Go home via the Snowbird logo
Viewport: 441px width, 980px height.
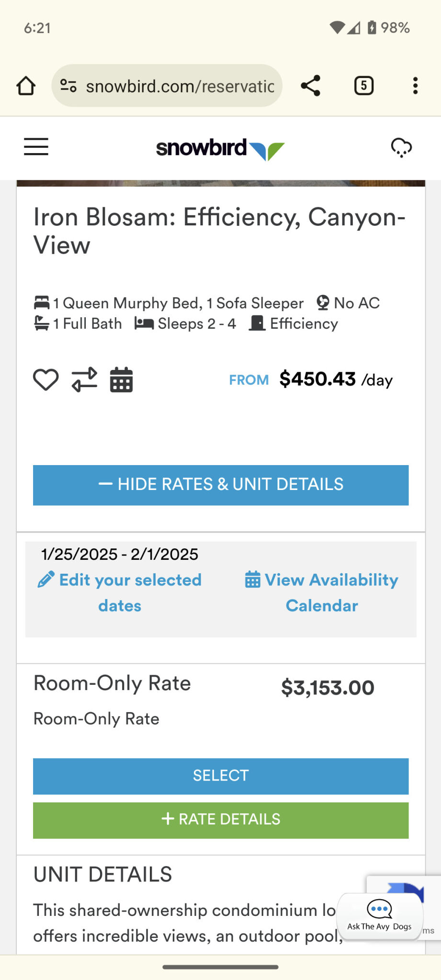pyautogui.click(x=220, y=148)
